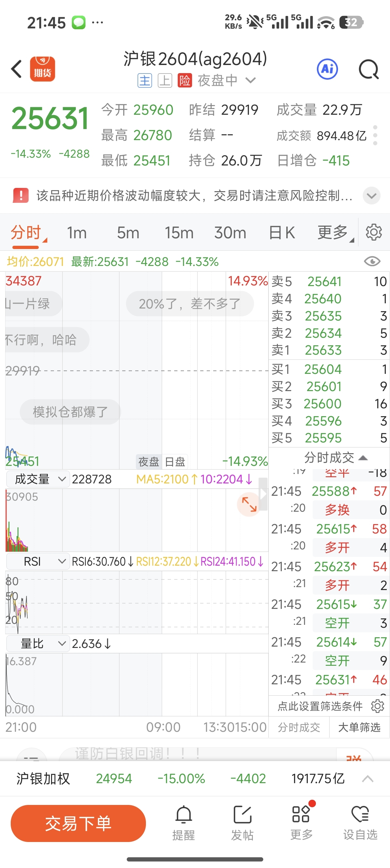390x868 pixels.
Task: Open the 更多 grid icon
Action: tap(301, 823)
